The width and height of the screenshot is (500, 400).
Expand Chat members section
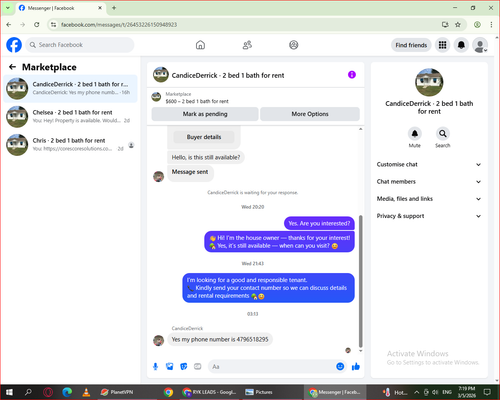point(429,182)
